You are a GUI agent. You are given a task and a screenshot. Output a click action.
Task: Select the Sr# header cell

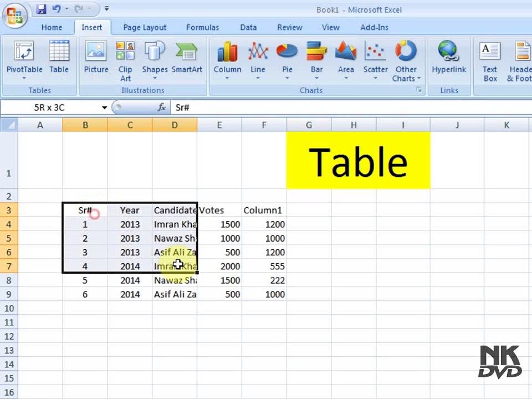click(85, 211)
